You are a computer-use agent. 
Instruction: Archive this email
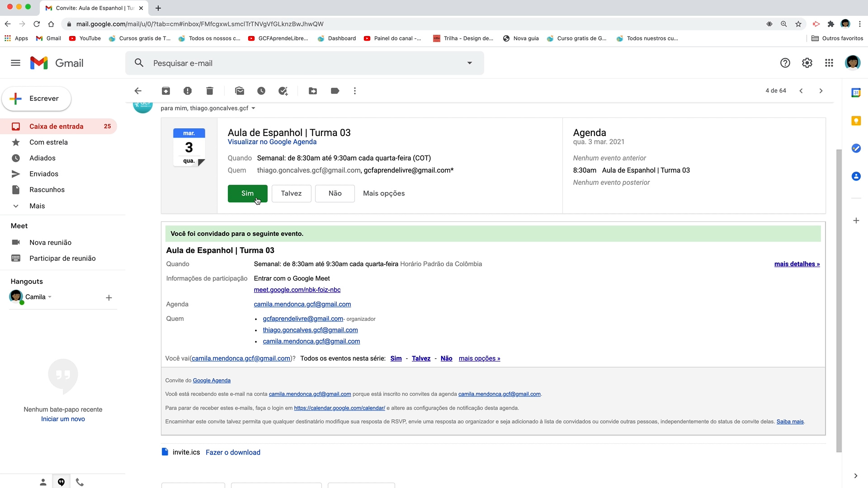pos(166,91)
